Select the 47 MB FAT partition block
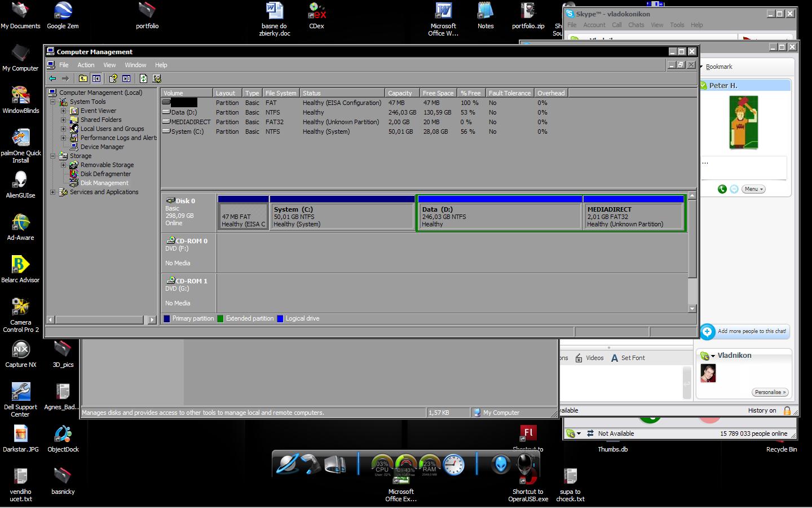 pos(243,213)
